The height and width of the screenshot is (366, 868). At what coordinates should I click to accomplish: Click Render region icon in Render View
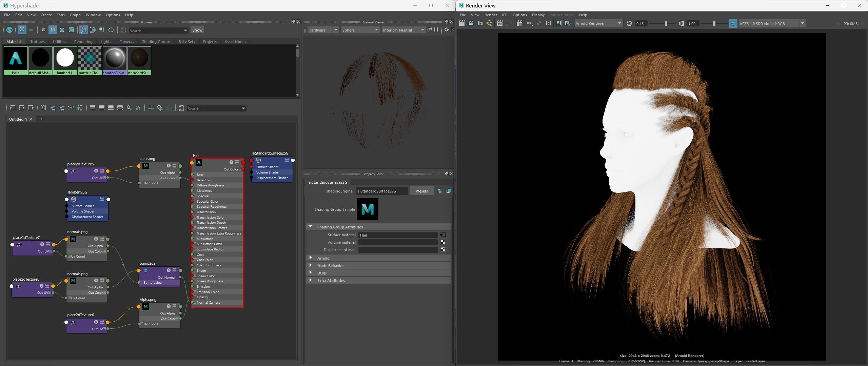pos(471,23)
